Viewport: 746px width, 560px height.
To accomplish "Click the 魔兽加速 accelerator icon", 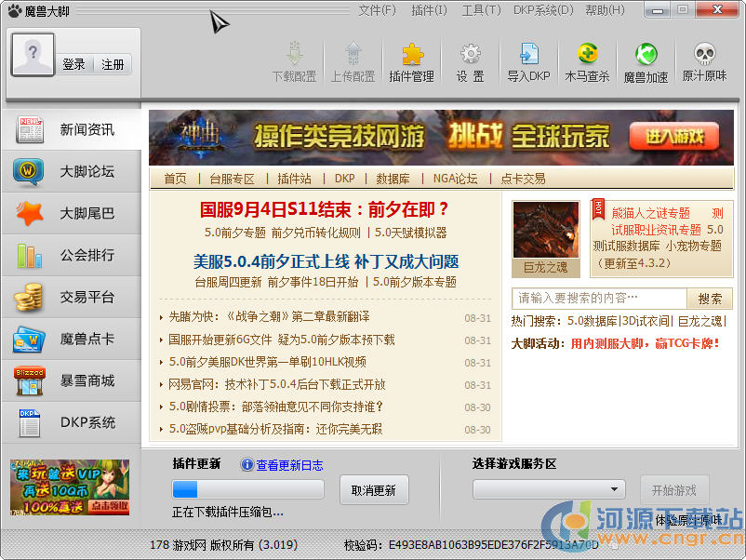I will tap(646, 61).
